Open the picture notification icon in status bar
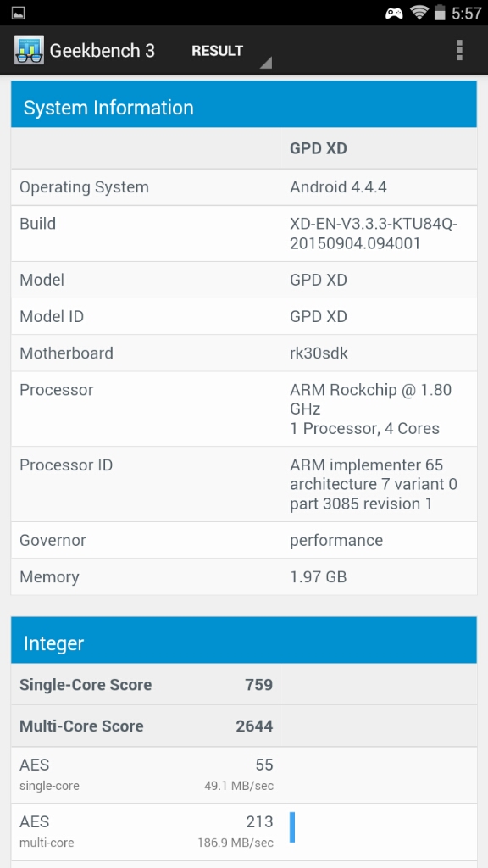The height and width of the screenshot is (868, 488). pyautogui.click(x=19, y=13)
